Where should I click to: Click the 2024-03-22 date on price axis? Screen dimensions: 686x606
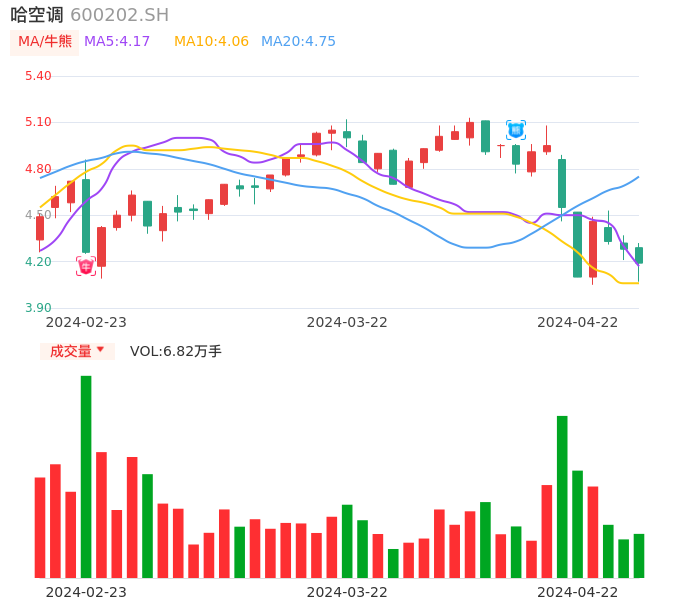pos(347,322)
